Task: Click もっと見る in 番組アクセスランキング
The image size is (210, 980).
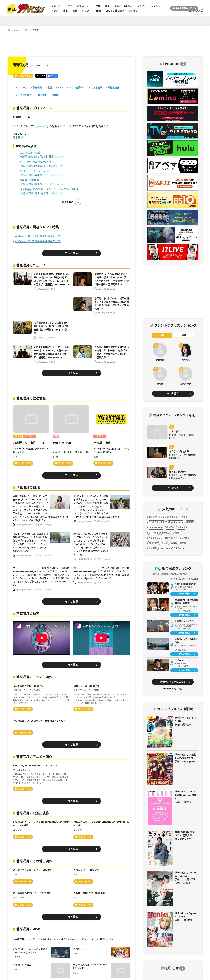Action: pyautogui.click(x=173, y=488)
